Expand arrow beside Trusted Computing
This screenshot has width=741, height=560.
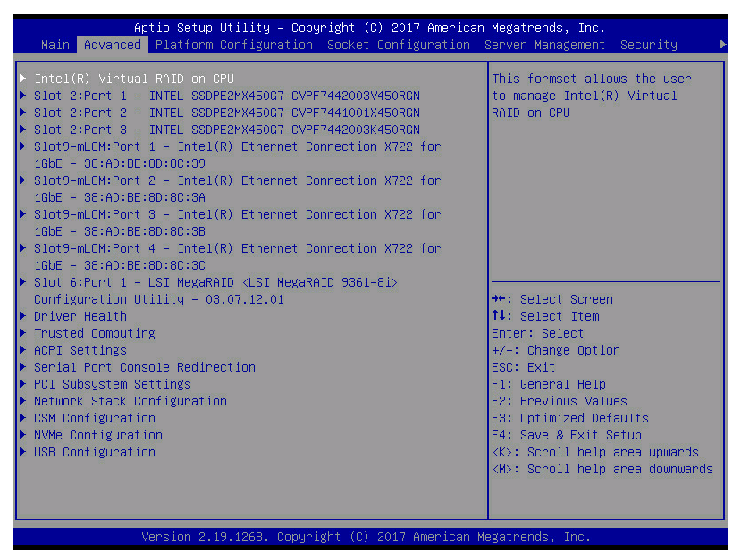[x=23, y=333]
